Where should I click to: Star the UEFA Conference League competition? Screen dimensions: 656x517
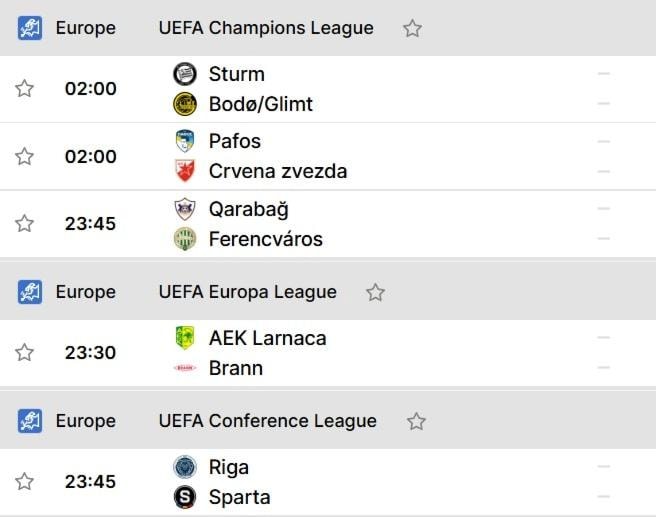(416, 421)
